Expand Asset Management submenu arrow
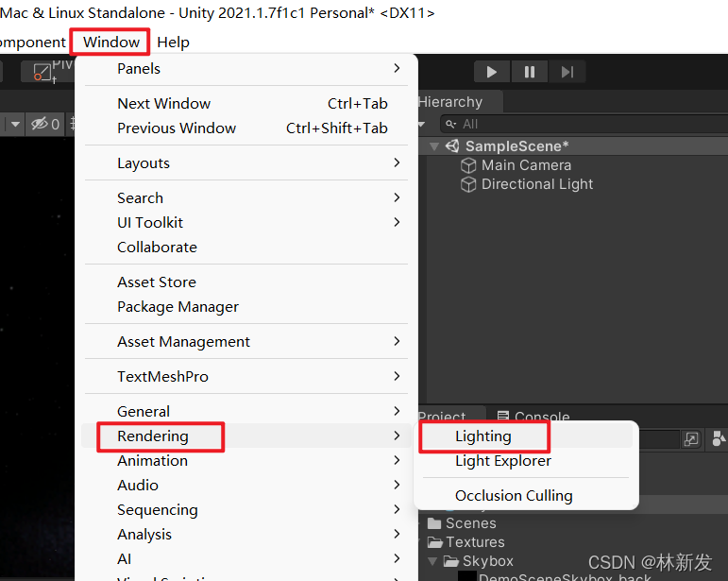This screenshot has width=728, height=581. click(x=397, y=342)
